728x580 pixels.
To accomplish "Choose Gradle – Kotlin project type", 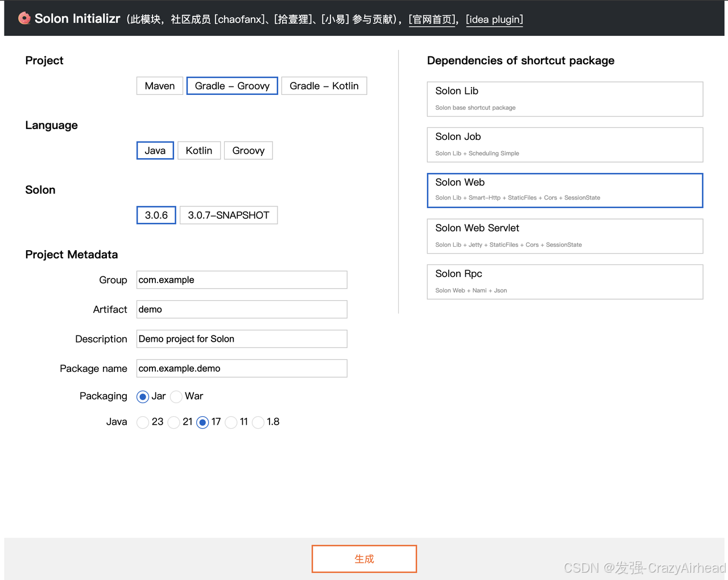I will point(324,86).
